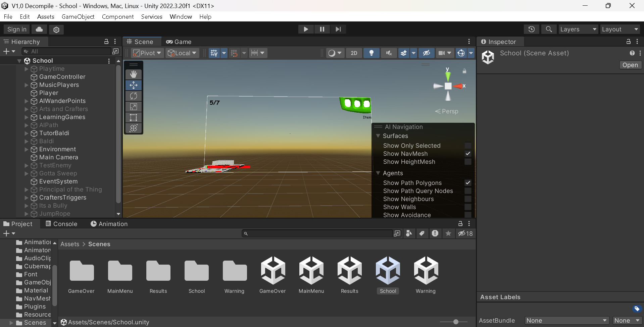The image size is (644, 327).
Task: Select the Hand tool in Scene view
Action: (x=133, y=74)
